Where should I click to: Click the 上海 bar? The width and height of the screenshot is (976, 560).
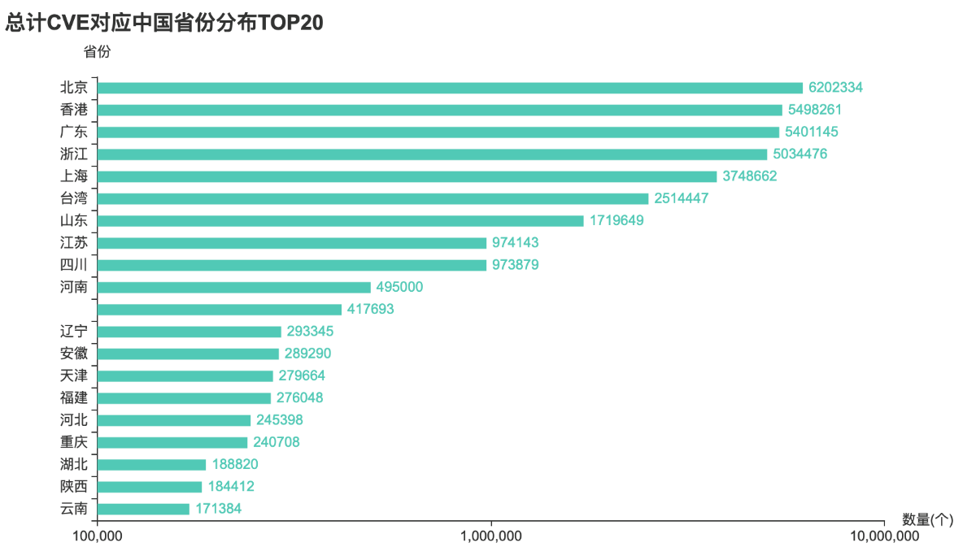click(407, 176)
